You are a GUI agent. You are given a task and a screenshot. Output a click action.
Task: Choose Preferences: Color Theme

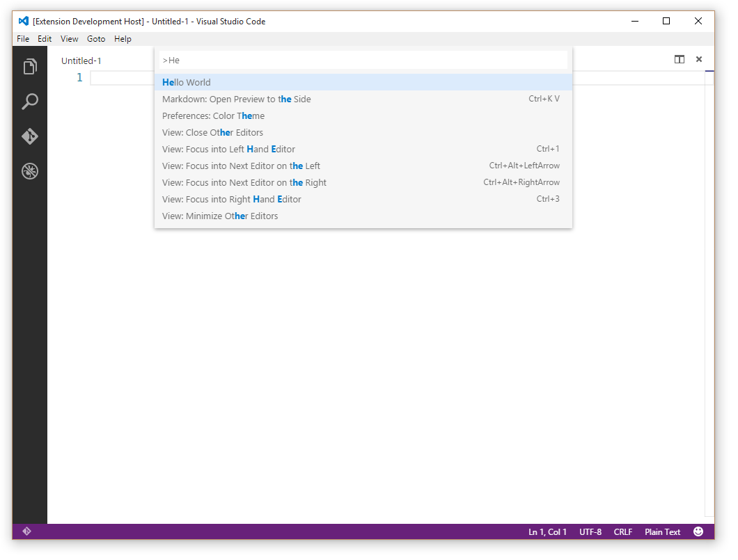[x=214, y=115]
